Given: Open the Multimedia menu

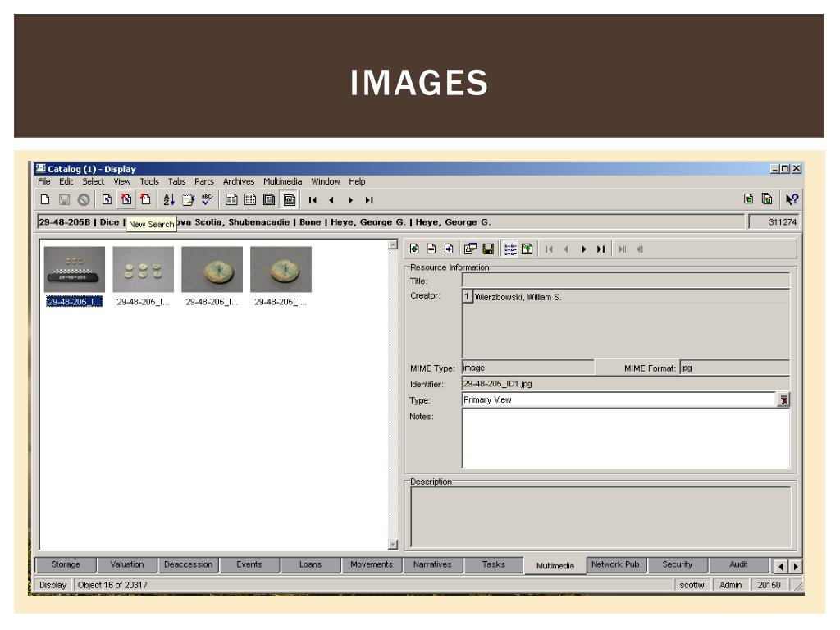Looking at the screenshot, I should click(282, 181).
